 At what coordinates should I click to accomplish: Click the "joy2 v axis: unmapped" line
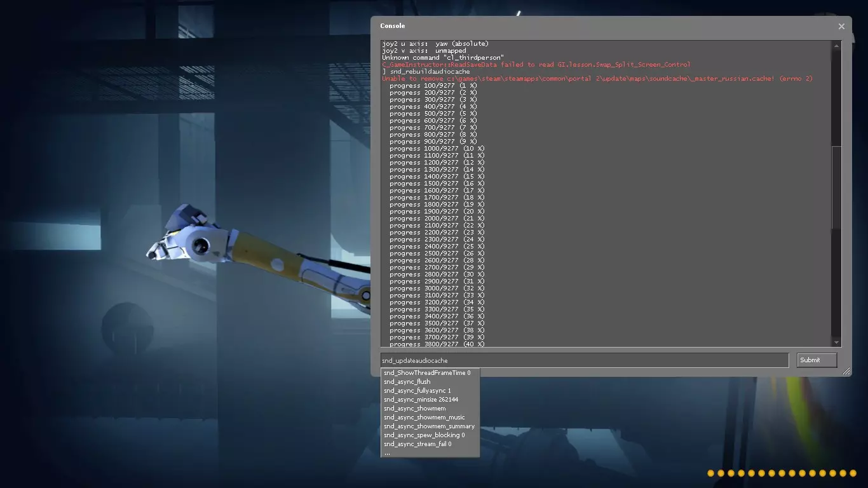click(x=424, y=51)
